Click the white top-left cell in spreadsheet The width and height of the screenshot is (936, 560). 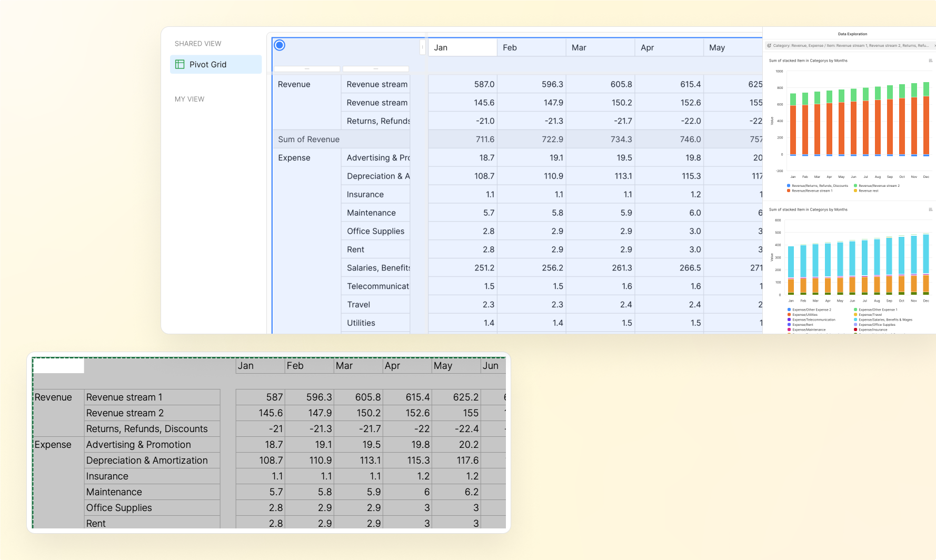(58, 366)
